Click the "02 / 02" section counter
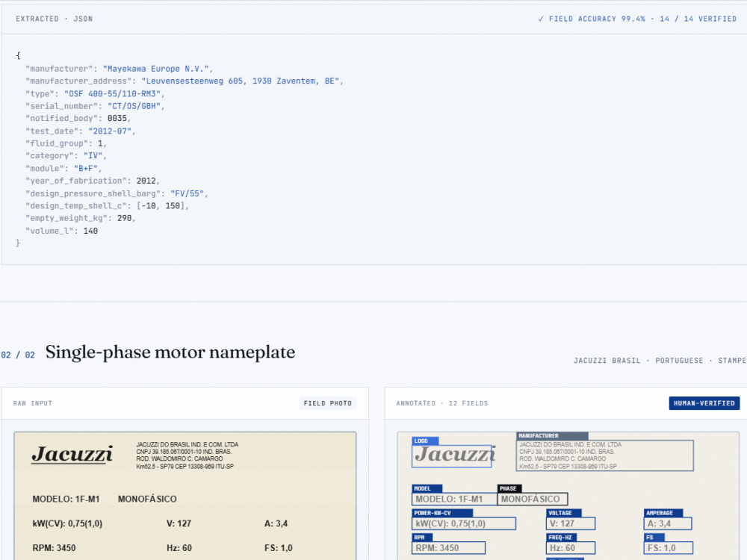Image resolution: width=747 pixels, height=560 pixels. (18, 355)
